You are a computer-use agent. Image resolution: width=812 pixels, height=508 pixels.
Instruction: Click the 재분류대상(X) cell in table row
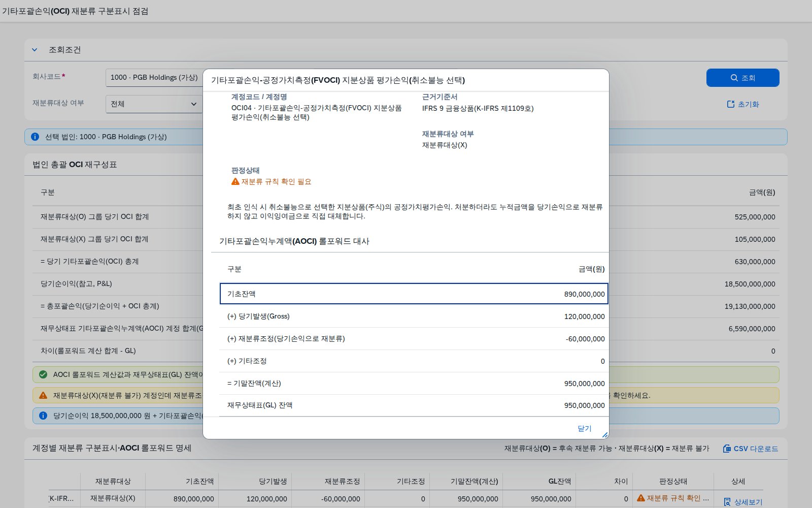(x=113, y=498)
